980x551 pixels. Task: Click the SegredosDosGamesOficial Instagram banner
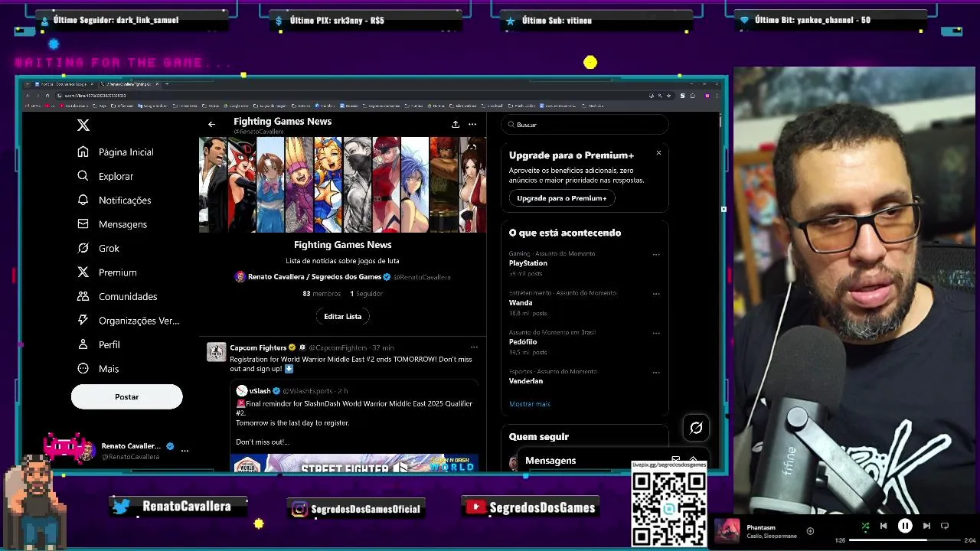[358, 508]
